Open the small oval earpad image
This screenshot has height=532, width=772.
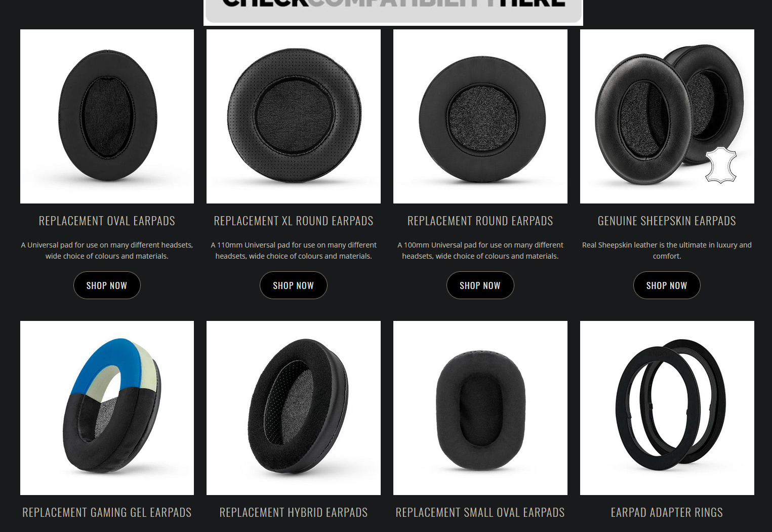(x=480, y=408)
